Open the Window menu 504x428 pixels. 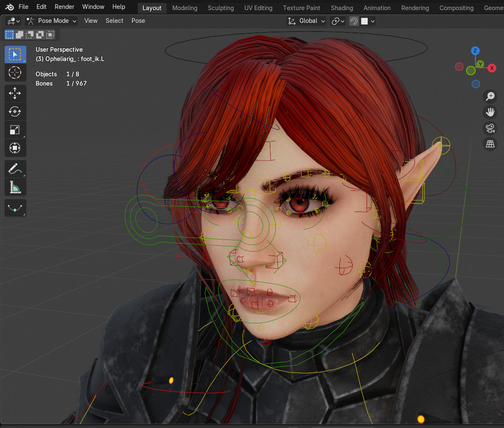[x=93, y=7]
